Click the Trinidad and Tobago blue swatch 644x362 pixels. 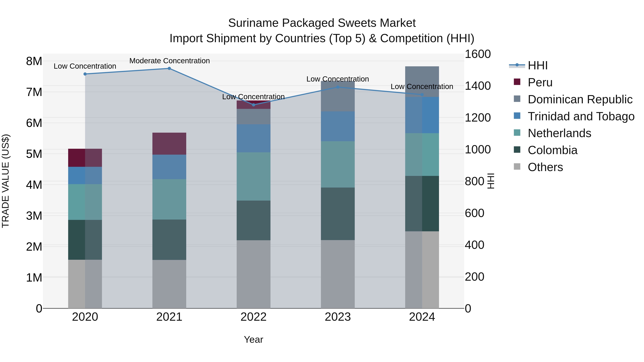pyautogui.click(x=517, y=116)
